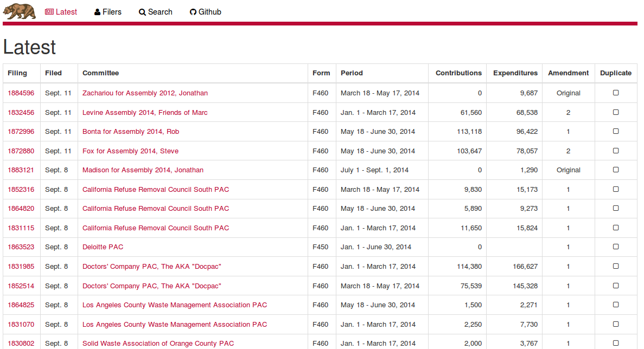Click the California bear logo
Viewport: 644px width, 349px height.
(20, 11)
